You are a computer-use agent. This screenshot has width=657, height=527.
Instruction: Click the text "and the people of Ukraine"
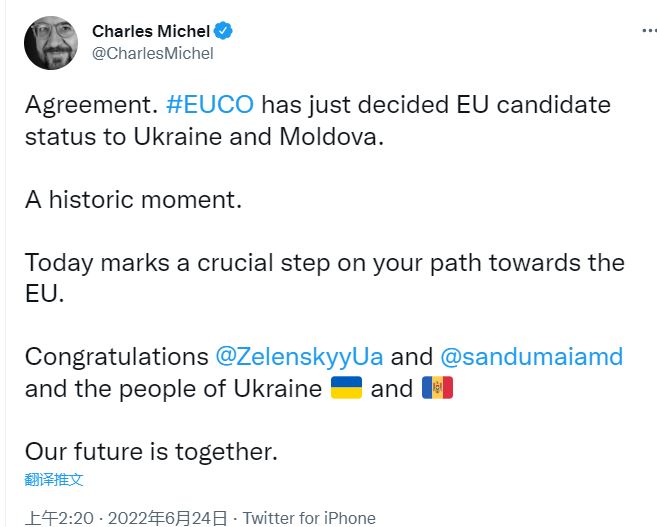172,388
